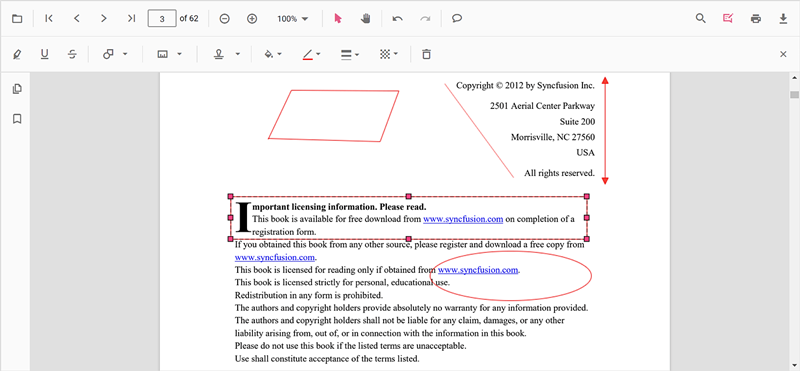The width and height of the screenshot is (800, 371).
Task: Open the 100% zoom level dropdown
Action: [292, 19]
